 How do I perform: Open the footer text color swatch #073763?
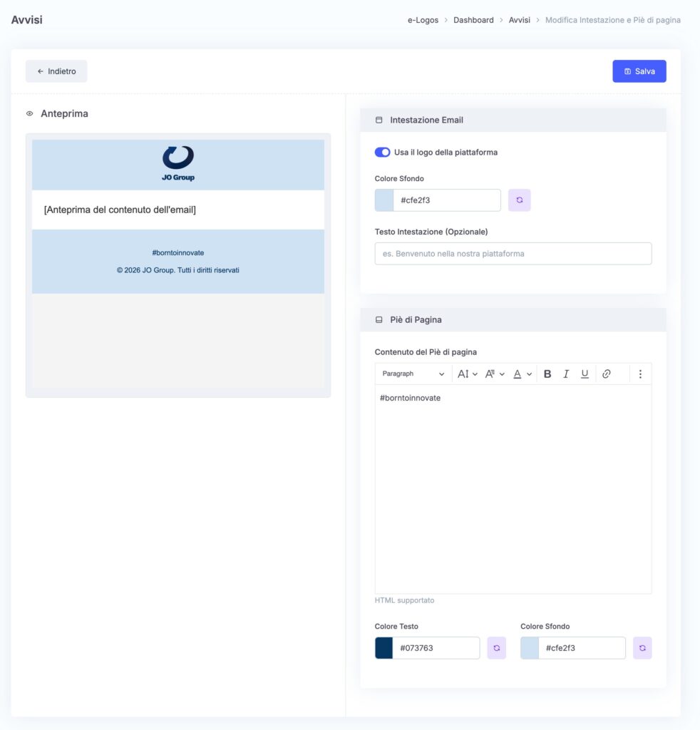(384, 648)
